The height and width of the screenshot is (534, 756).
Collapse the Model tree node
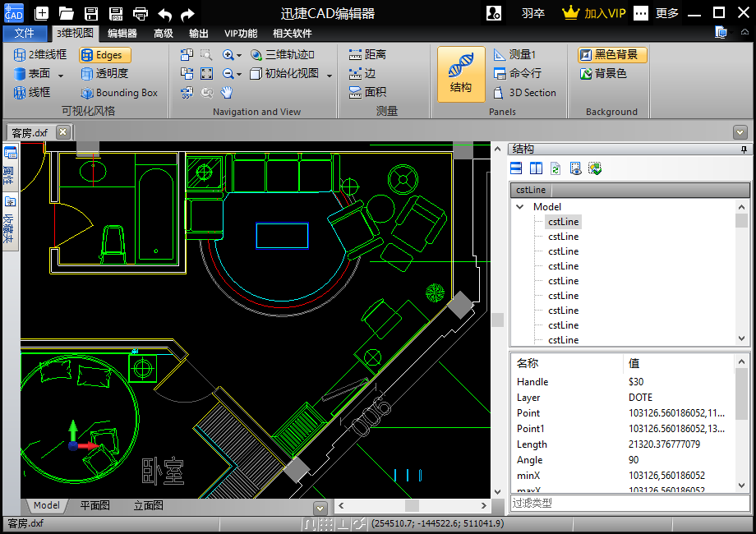point(519,207)
